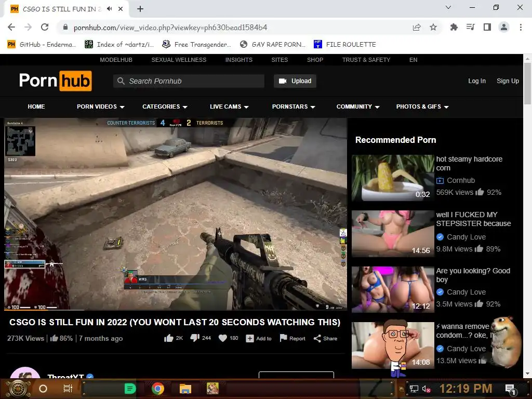Open the green app icon on taskbar
532x399 pixels.
[130, 389]
